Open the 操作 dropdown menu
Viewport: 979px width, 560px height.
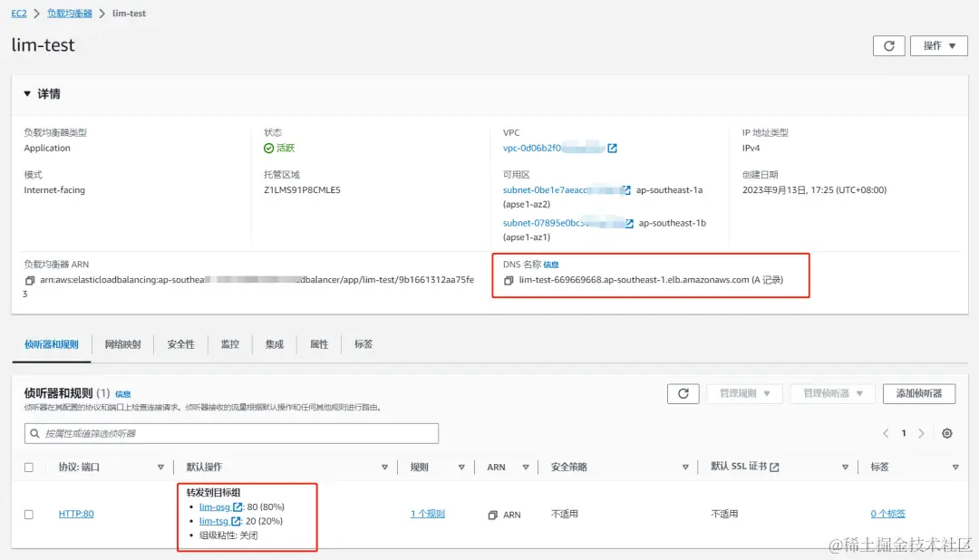coord(938,45)
